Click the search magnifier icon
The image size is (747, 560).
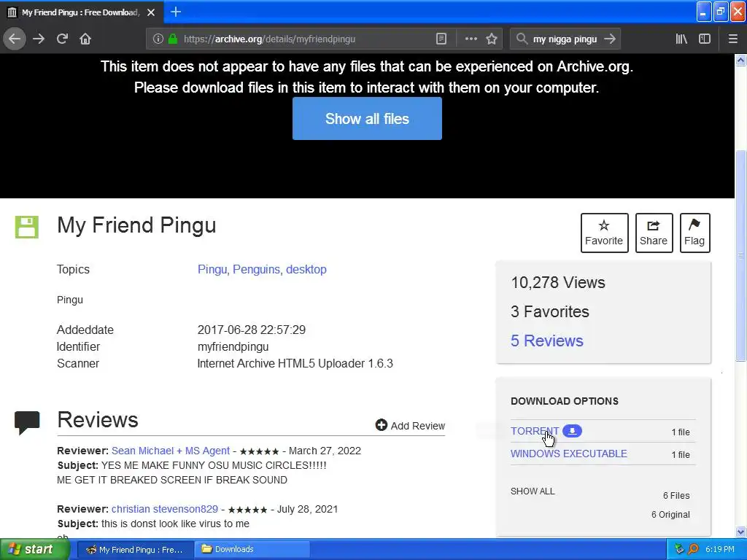tap(522, 39)
